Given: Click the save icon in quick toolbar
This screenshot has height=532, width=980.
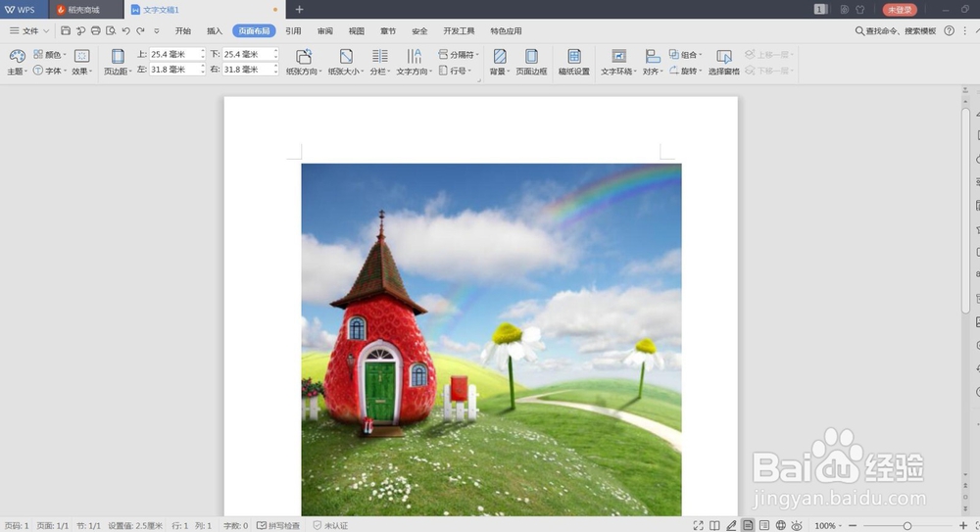Looking at the screenshot, I should click(66, 30).
